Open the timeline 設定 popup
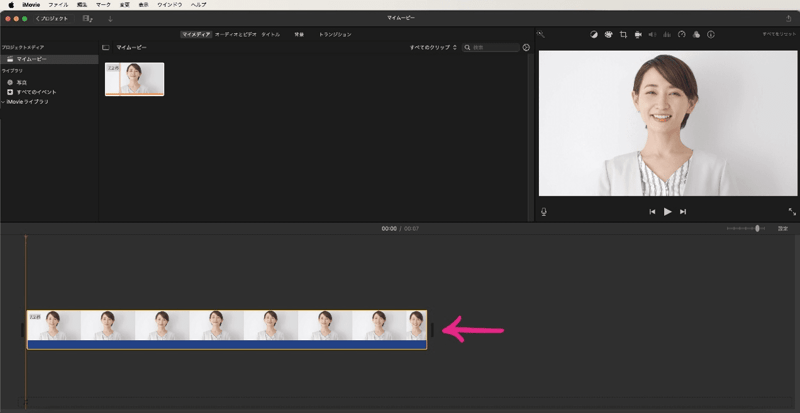 click(782, 229)
